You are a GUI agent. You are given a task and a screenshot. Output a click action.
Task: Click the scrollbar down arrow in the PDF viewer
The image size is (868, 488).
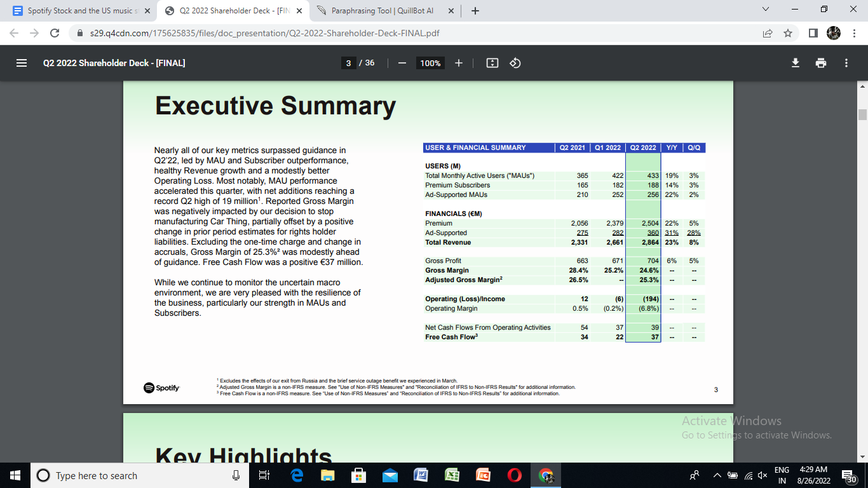[x=862, y=457]
